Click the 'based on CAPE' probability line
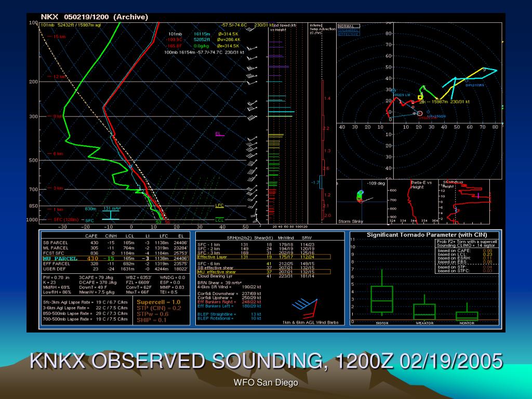532x399 pixels. coord(465,251)
